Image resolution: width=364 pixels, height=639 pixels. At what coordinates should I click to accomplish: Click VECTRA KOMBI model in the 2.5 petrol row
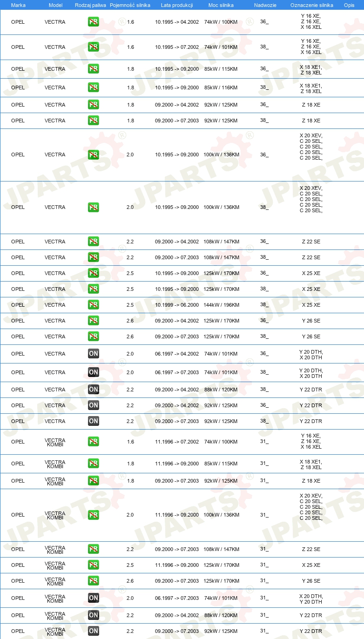tap(55, 565)
